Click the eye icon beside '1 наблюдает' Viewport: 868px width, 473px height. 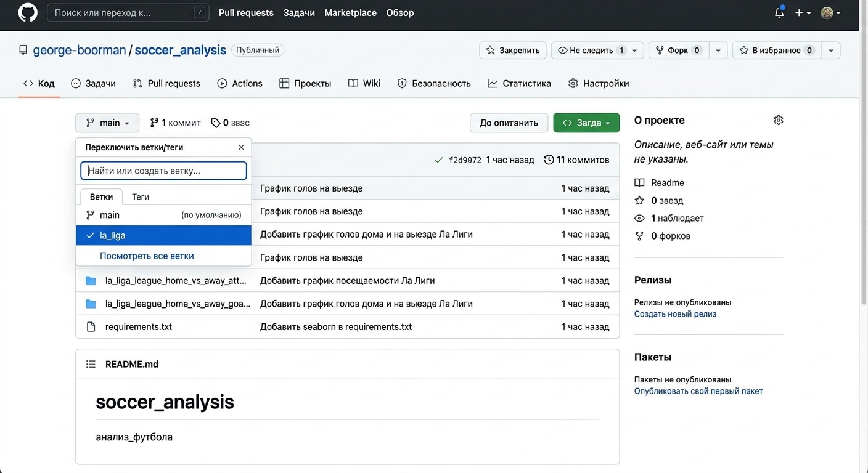pyautogui.click(x=639, y=219)
